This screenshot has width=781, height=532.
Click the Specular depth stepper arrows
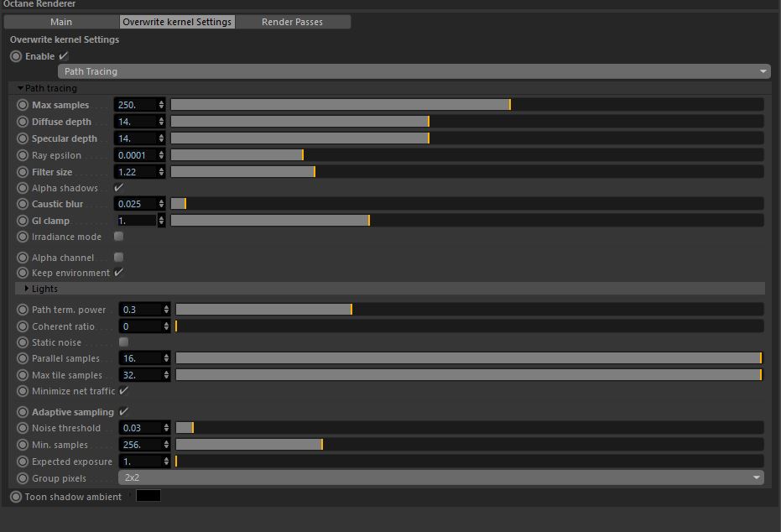(x=161, y=138)
